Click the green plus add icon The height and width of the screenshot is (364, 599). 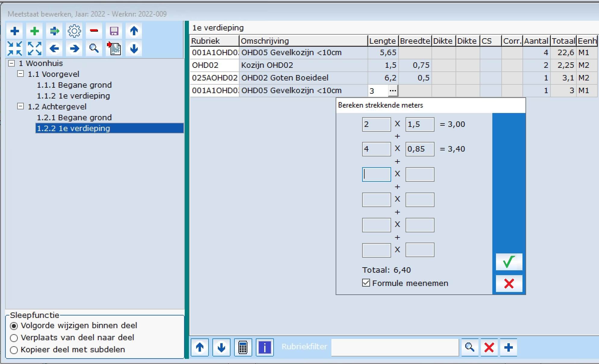35,31
